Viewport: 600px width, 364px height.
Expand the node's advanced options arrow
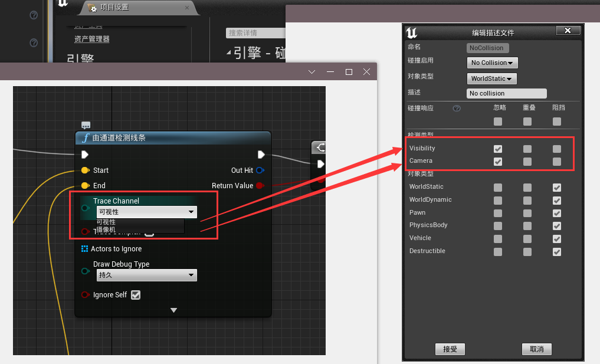(173, 310)
